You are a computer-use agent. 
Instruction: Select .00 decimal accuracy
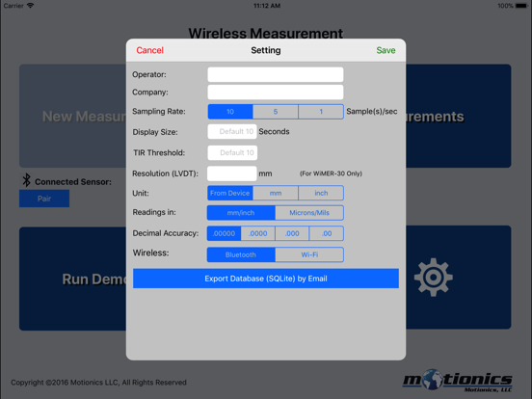(327, 233)
